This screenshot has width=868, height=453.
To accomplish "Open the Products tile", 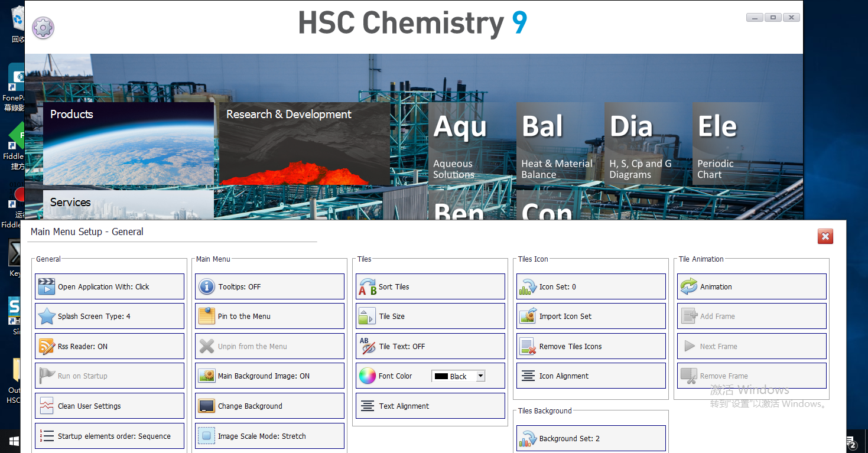I will tap(128, 144).
